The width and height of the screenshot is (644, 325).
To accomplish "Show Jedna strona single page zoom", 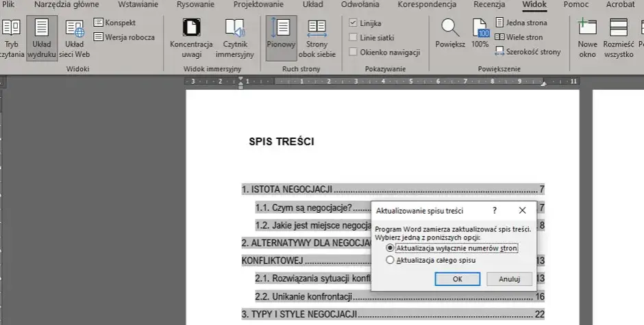I will [x=521, y=23].
